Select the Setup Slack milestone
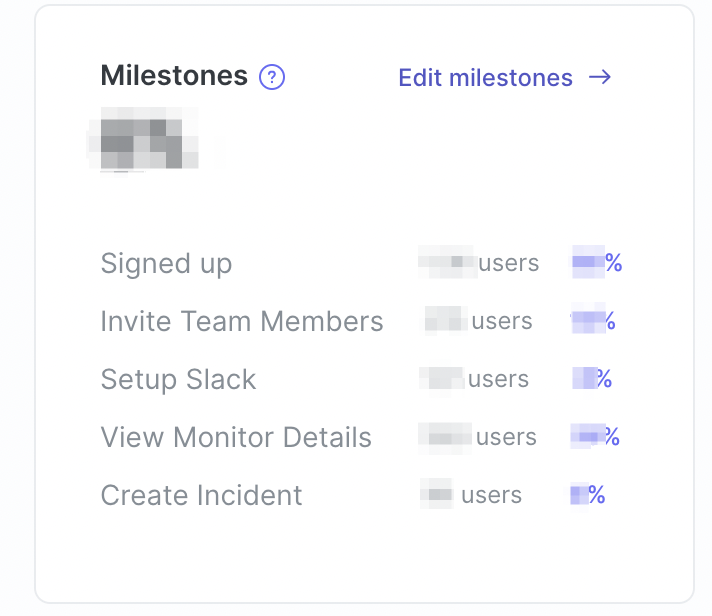Viewport: 712px width, 616px height. click(178, 379)
